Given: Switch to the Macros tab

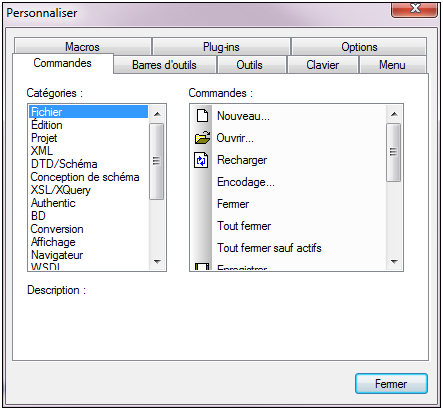Looking at the screenshot, I should pos(82,47).
